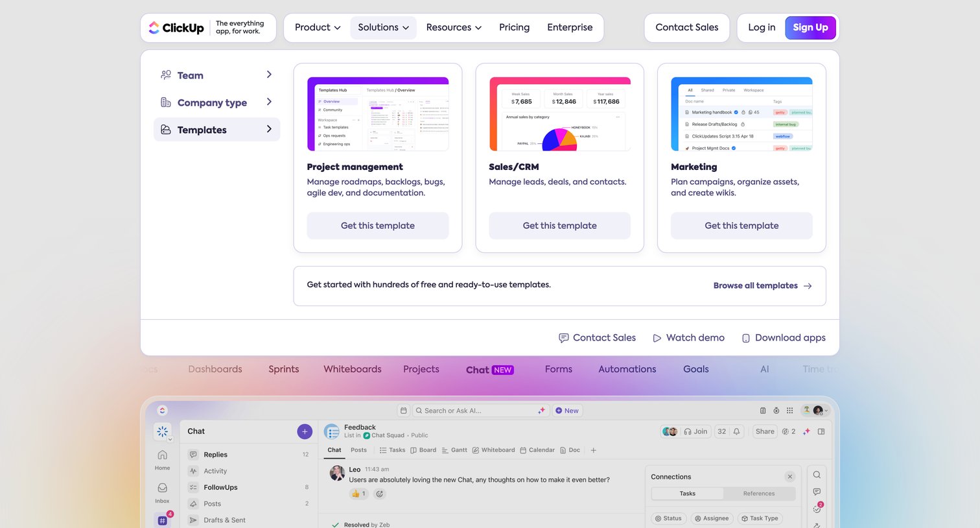Screen dimensions: 980x528
Task: Expand the Templates submenu
Action: click(x=216, y=130)
